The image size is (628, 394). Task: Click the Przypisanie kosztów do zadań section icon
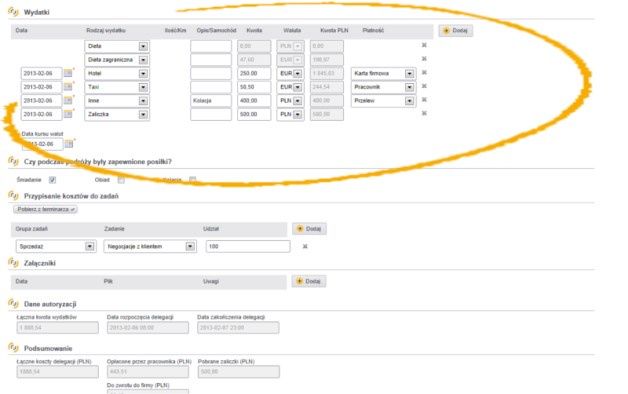[13, 196]
